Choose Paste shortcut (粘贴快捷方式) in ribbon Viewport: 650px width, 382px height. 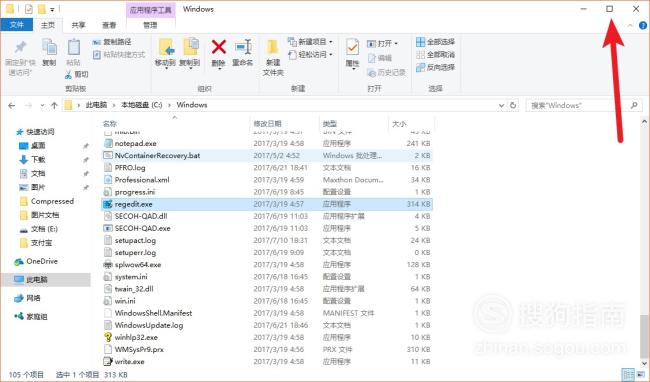click(x=119, y=54)
